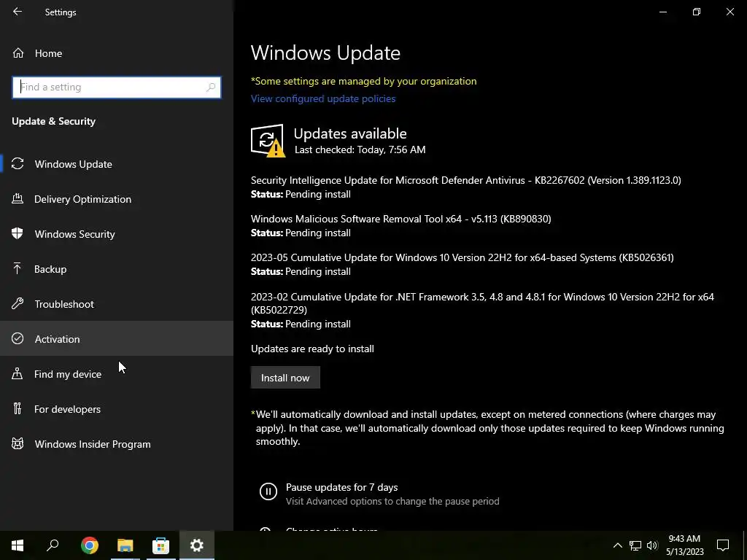This screenshot has height=560, width=747.
Task: Go back using the Settings back arrow
Action: point(18,12)
